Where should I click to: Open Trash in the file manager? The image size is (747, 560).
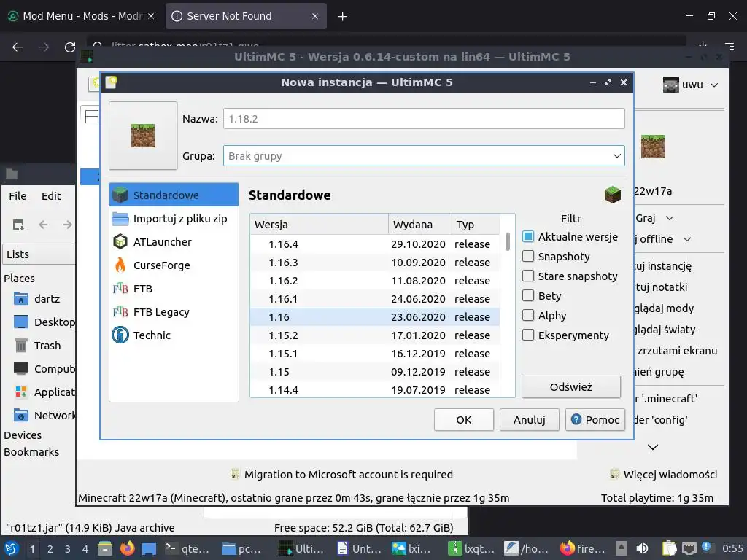point(38,345)
